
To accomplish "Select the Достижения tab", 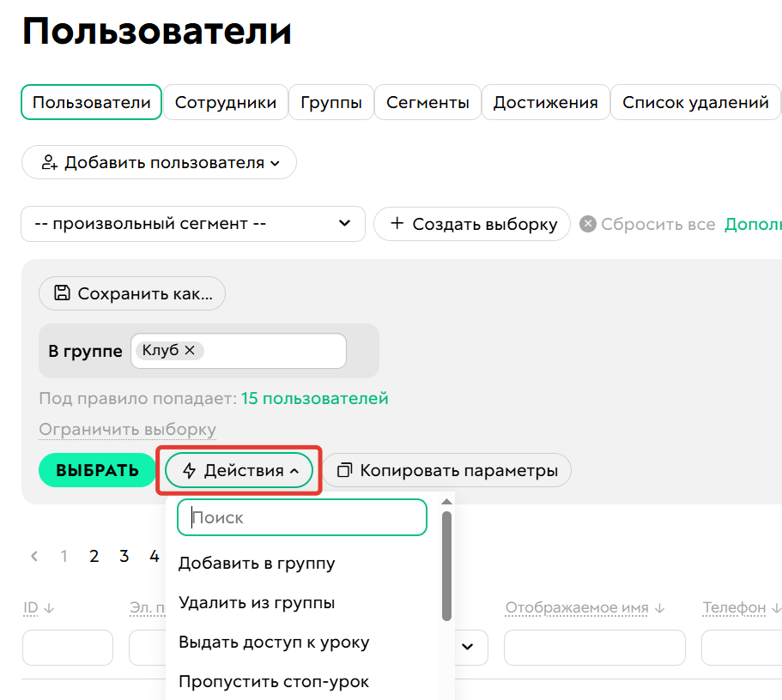I will tap(546, 101).
